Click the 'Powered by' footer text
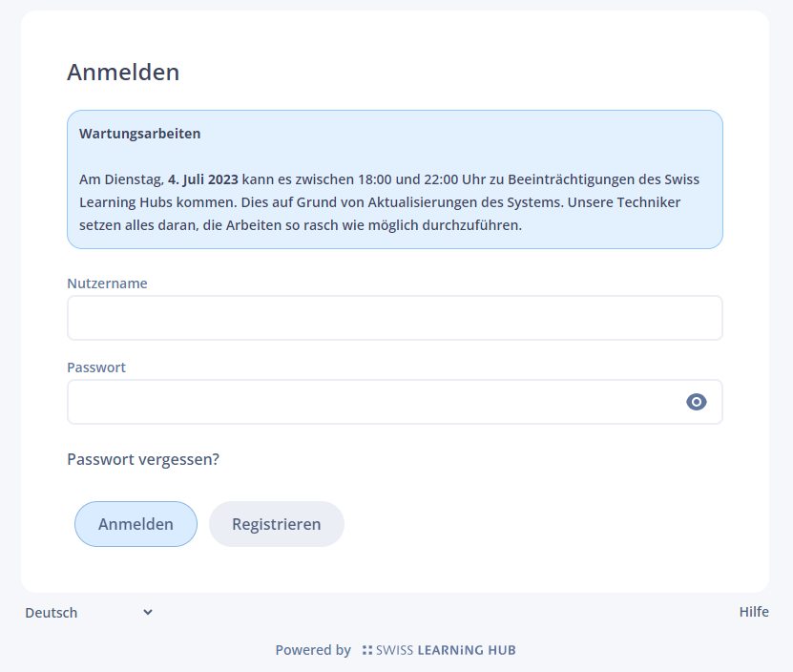Viewport: 793px width, 672px height. 313,651
